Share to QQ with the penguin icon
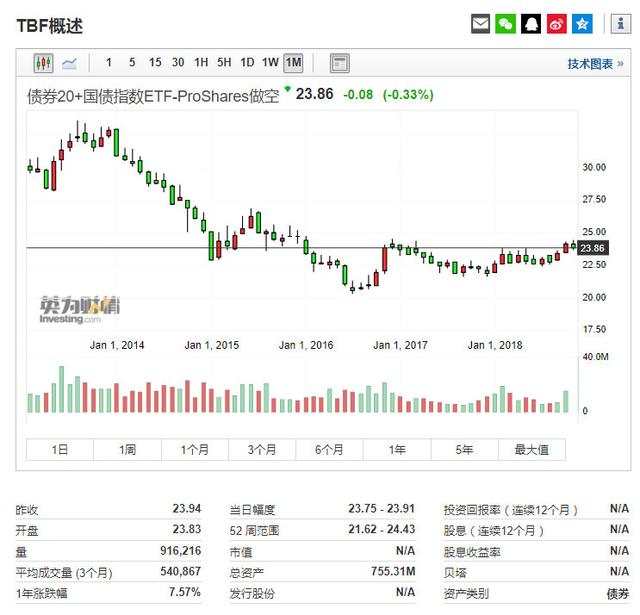640x615 pixels. (x=531, y=24)
